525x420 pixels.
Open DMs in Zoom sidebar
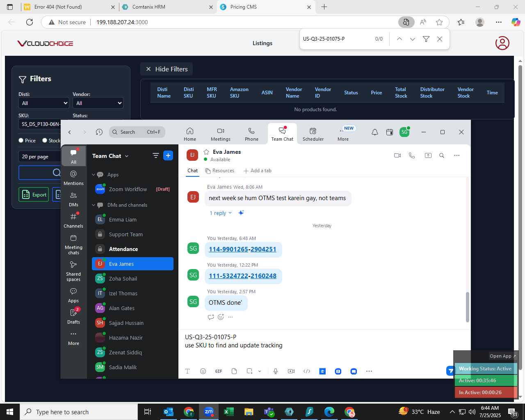[73, 199]
